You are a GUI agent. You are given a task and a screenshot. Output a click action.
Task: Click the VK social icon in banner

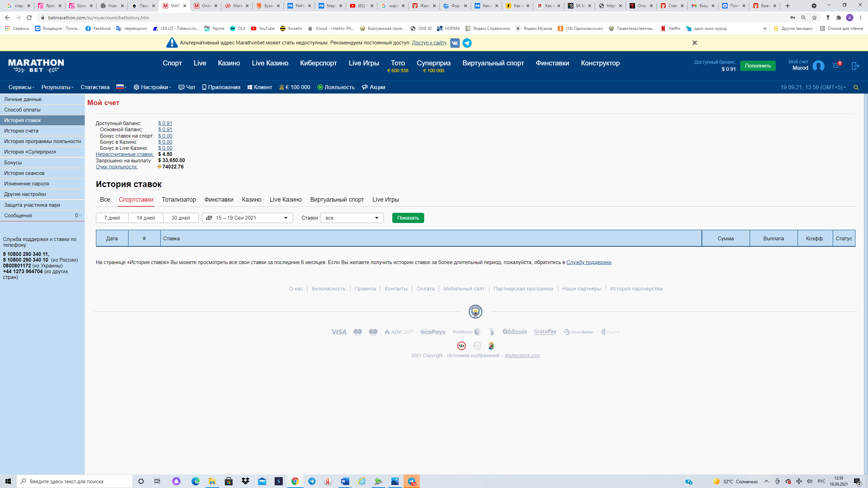455,43
